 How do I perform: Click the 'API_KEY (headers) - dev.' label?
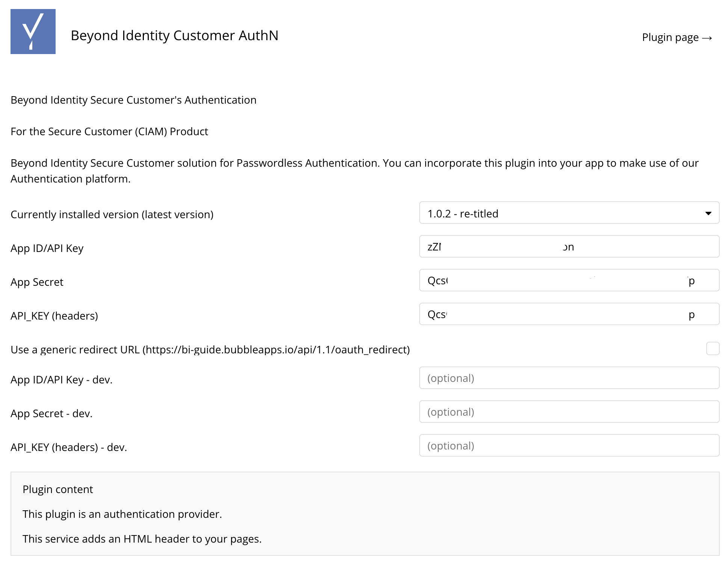click(69, 447)
